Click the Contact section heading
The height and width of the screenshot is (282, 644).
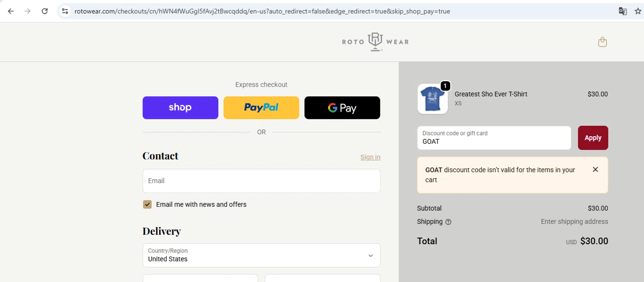pyautogui.click(x=160, y=156)
